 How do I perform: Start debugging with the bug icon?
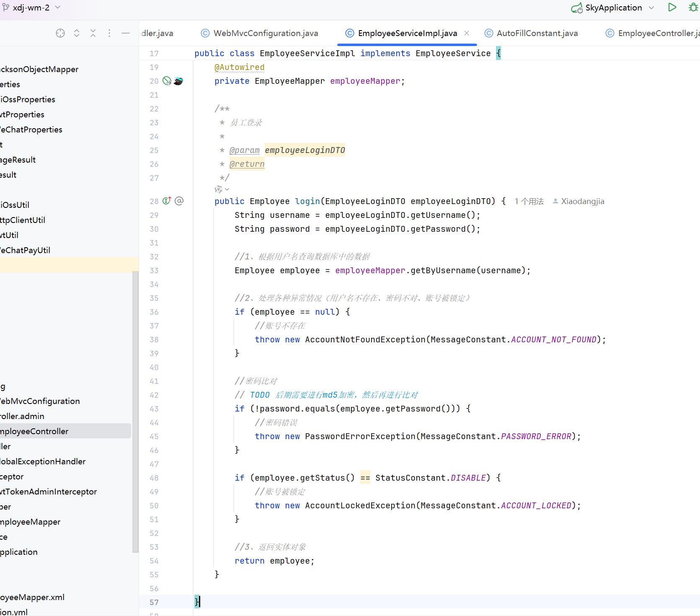point(693,7)
